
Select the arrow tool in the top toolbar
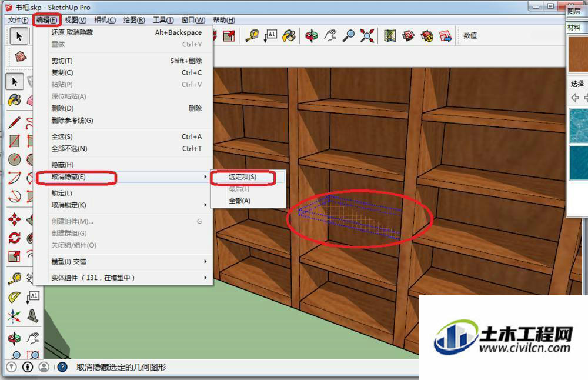19,36
